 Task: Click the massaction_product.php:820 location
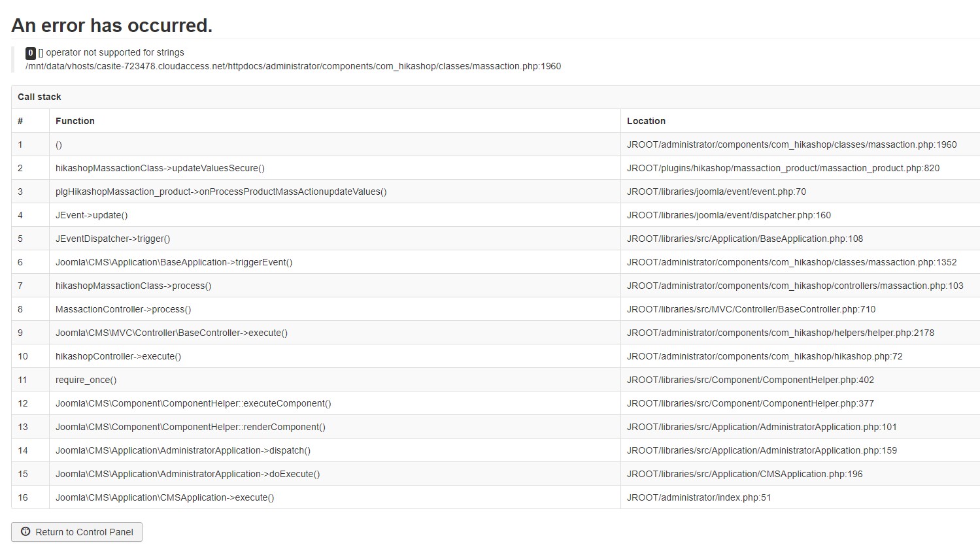pos(783,168)
